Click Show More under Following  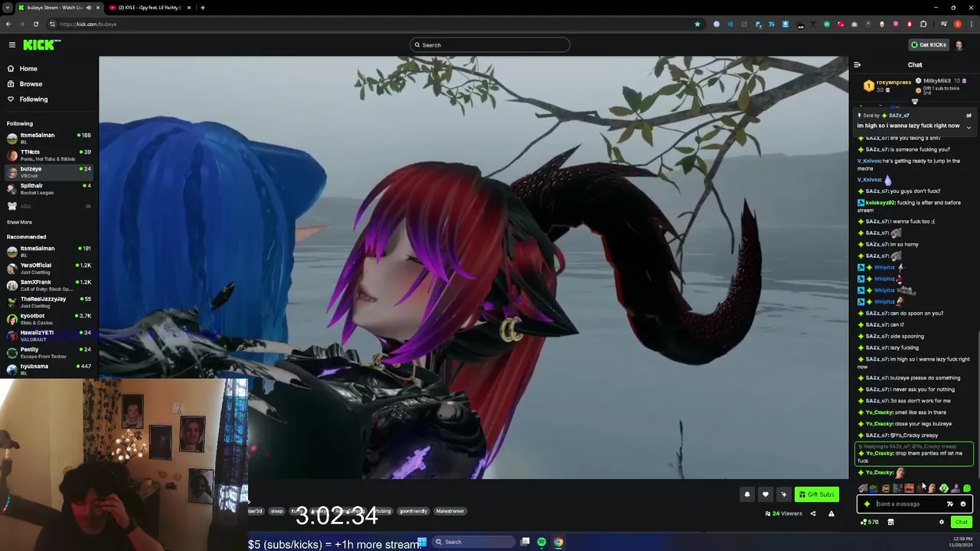click(x=19, y=222)
